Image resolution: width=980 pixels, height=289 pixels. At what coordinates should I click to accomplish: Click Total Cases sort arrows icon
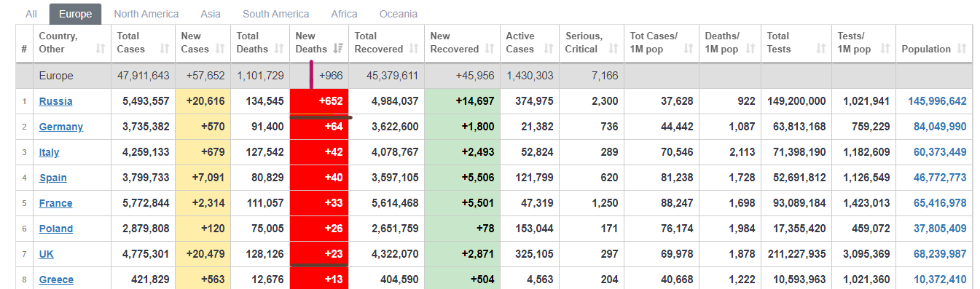click(164, 49)
